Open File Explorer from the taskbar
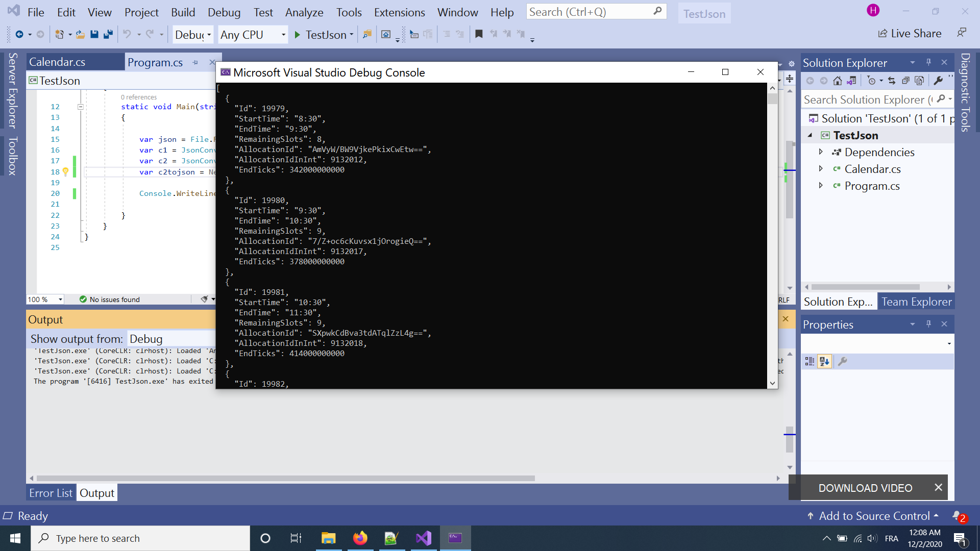980x551 pixels. (328, 538)
